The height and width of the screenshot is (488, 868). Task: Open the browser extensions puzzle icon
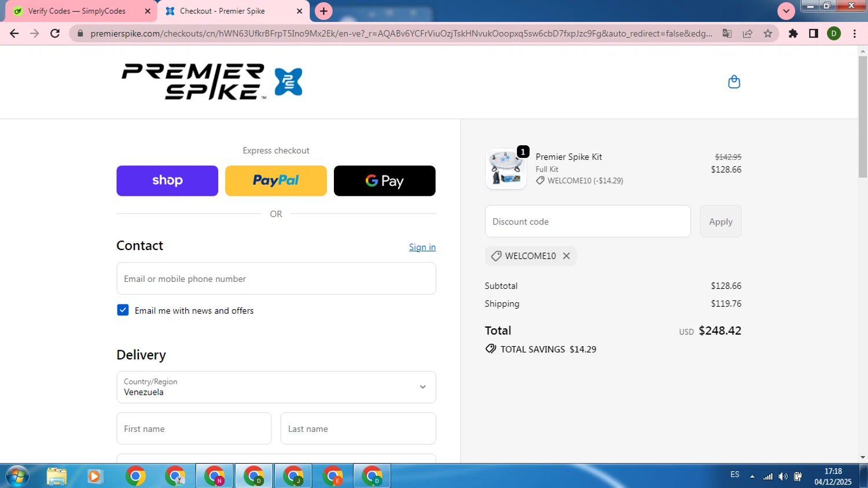(793, 34)
